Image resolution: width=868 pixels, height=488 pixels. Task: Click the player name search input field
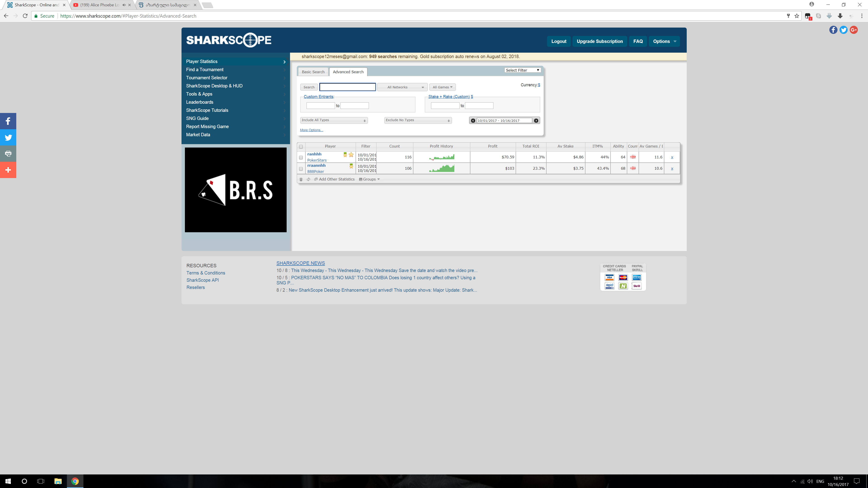347,87
